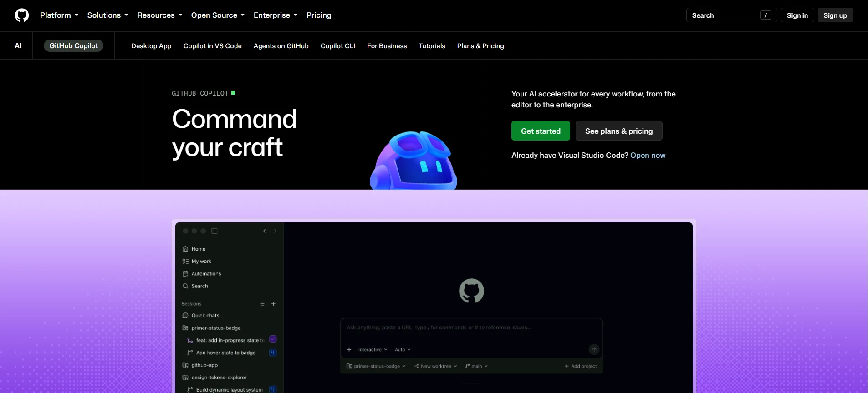Click the plus icon next to Sessions
The image size is (868, 393).
click(x=273, y=304)
